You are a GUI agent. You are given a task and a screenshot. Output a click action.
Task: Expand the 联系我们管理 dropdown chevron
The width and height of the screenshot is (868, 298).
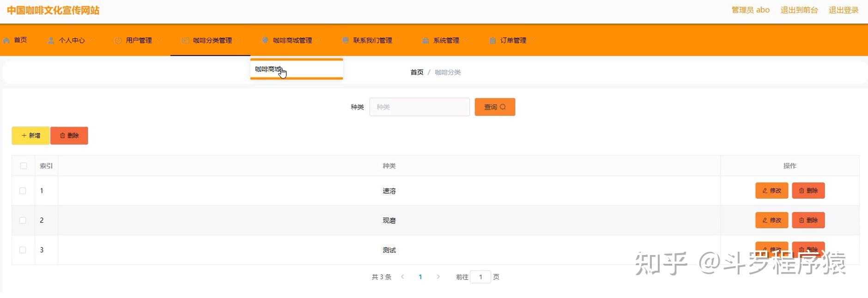pos(399,41)
